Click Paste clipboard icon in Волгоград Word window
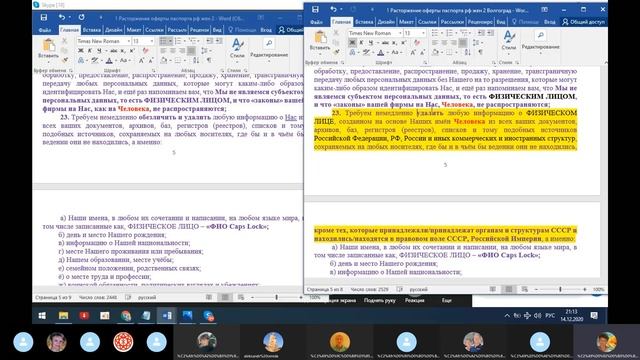The image size is (640, 360). (320, 38)
